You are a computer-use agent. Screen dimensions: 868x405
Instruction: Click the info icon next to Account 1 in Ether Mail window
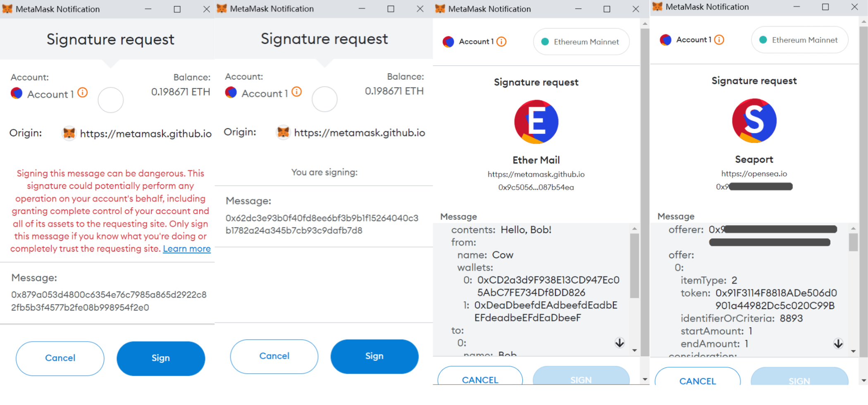pos(501,42)
